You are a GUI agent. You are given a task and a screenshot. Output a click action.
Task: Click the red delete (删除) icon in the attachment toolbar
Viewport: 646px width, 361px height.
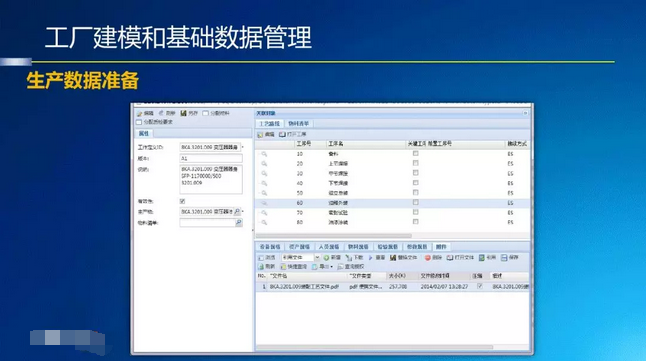click(428, 258)
